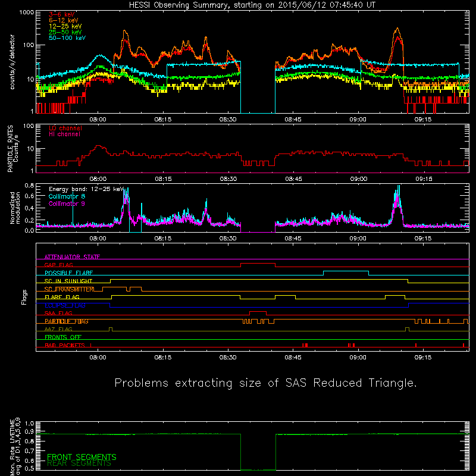The image size is (476, 476).
Task: Click the '1.0' y-axis value on livetime plot
Action: coord(29,423)
